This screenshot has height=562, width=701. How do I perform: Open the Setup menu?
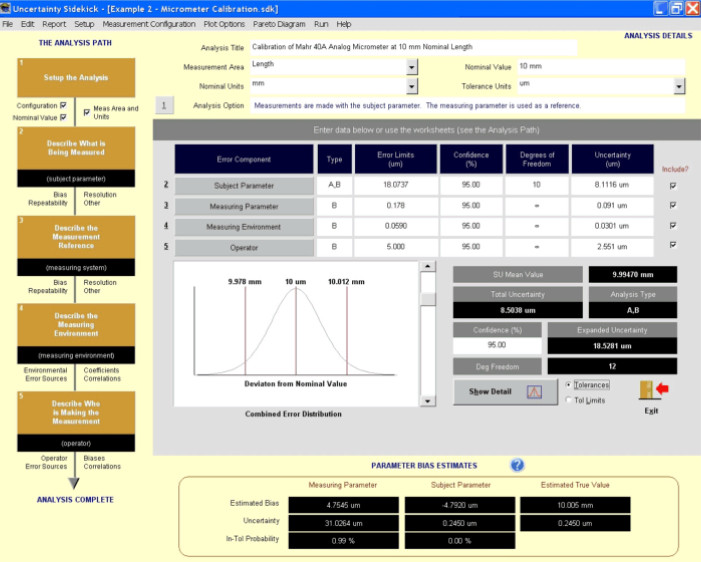point(84,24)
